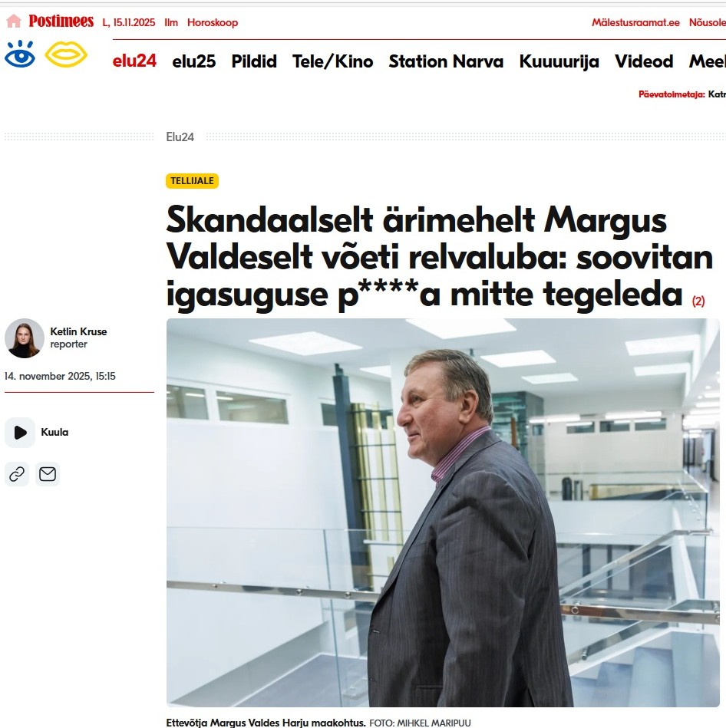Click the Postimees logo
Screen dimensions: 726x728
(x=61, y=21)
